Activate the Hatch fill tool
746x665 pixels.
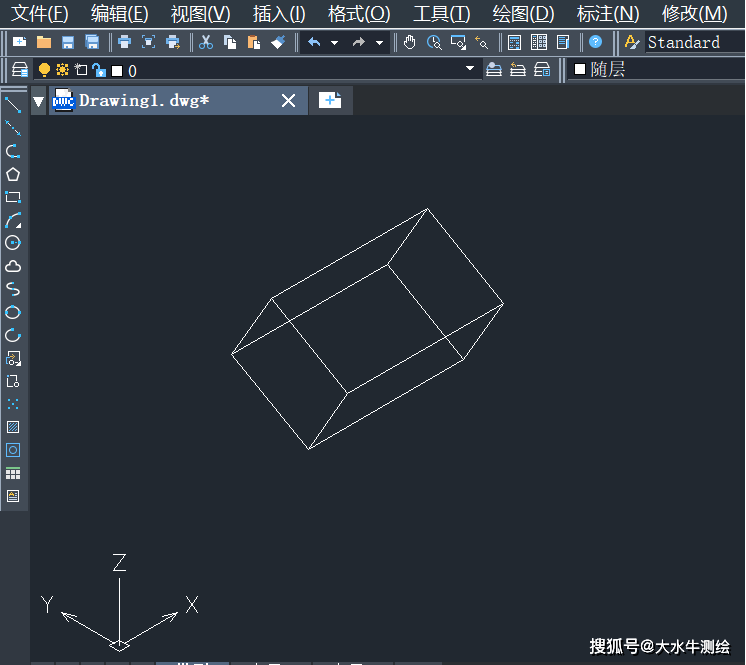[x=13, y=427]
